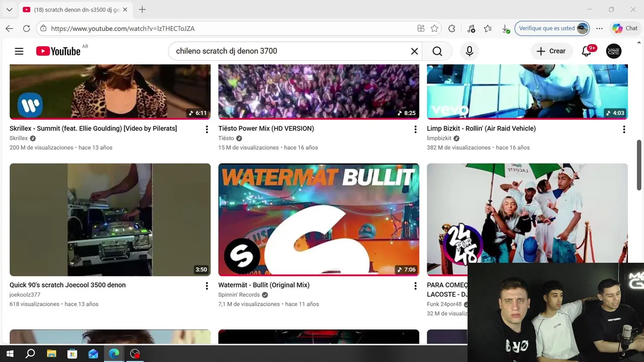Open the Tiësto channel link
Screen dimensions: 644x362
(226, 138)
